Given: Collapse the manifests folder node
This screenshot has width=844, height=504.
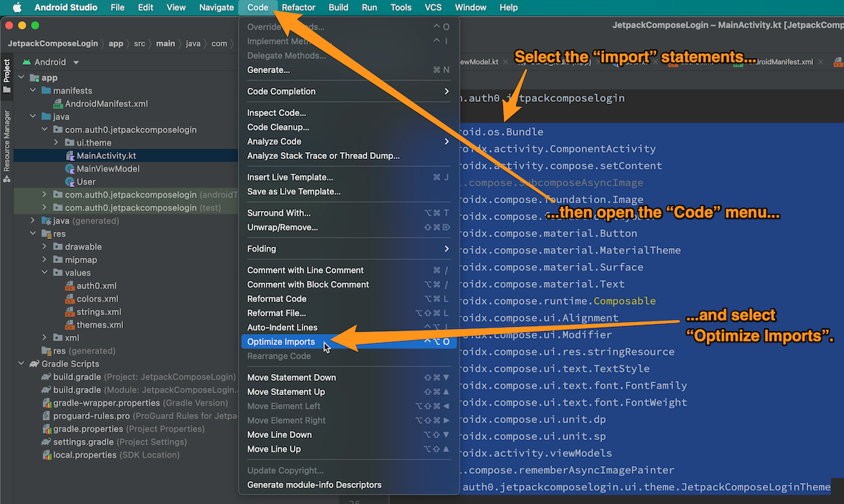Looking at the screenshot, I should (32, 91).
